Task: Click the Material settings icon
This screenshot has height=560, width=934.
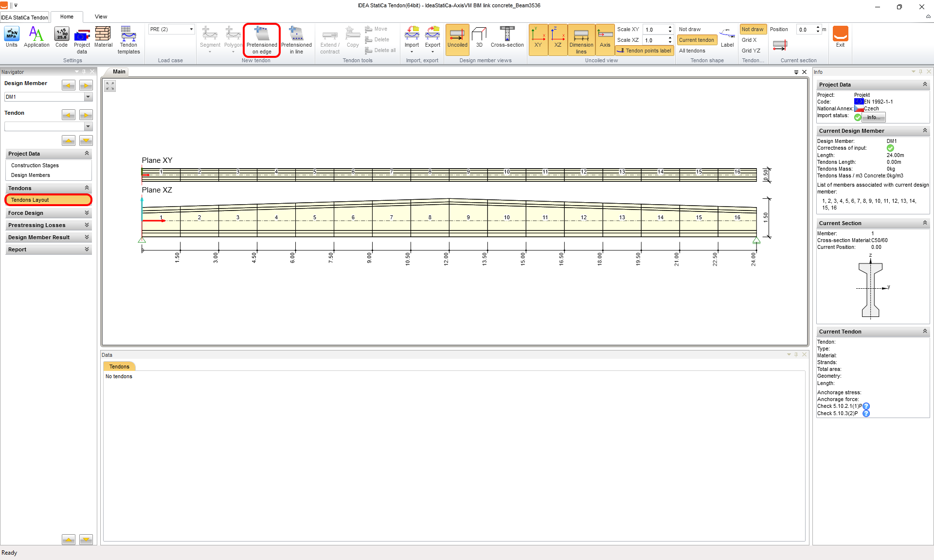Action: click(103, 37)
